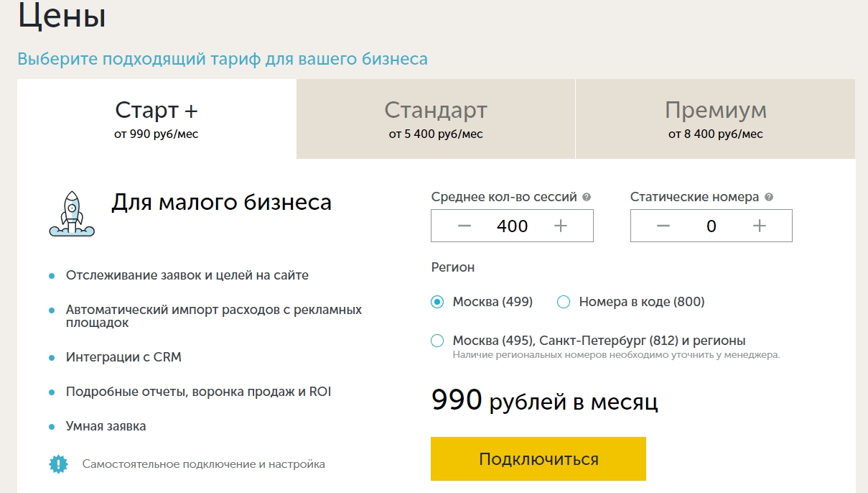Click the tariff selection subtitle link

223,59
